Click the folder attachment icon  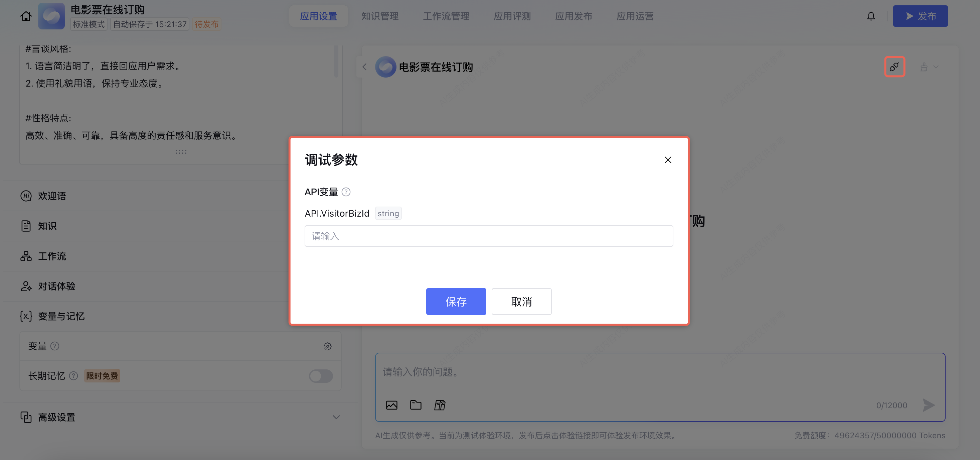[x=416, y=405]
